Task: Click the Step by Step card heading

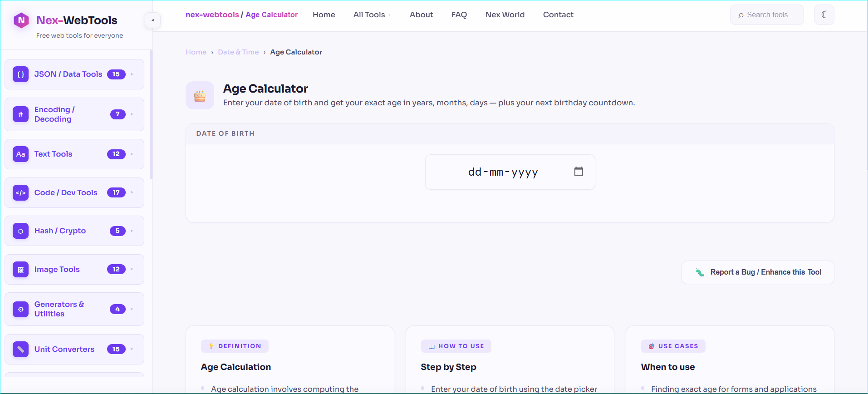Action: click(x=448, y=367)
